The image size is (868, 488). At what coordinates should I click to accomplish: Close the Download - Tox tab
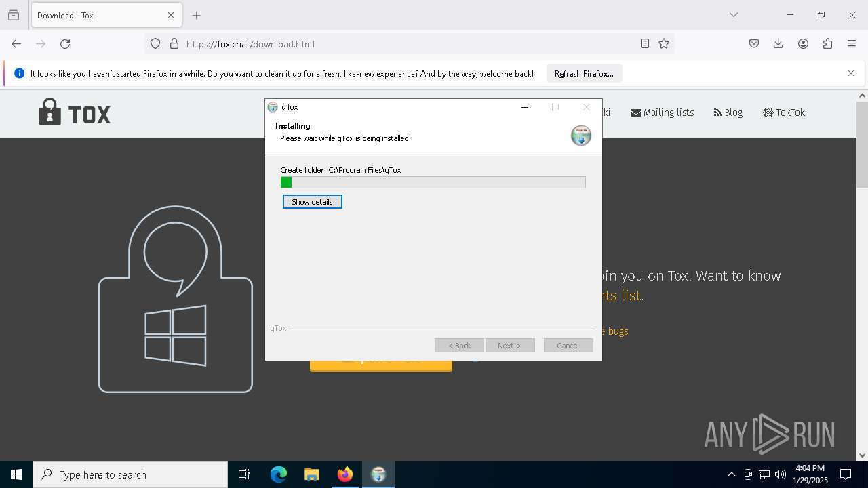pos(171,15)
